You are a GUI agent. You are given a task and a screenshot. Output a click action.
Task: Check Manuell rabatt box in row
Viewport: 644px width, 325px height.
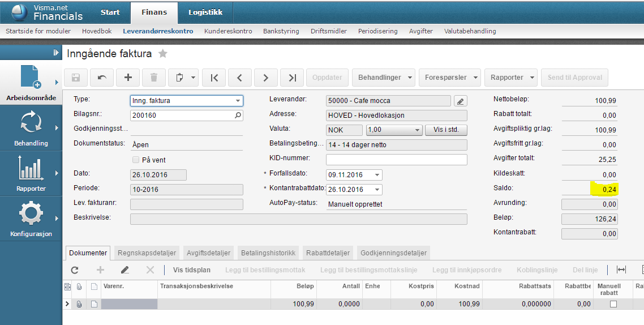click(613, 304)
